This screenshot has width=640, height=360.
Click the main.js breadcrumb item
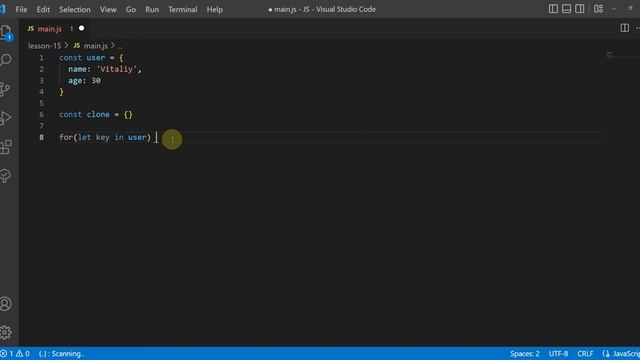(96, 46)
